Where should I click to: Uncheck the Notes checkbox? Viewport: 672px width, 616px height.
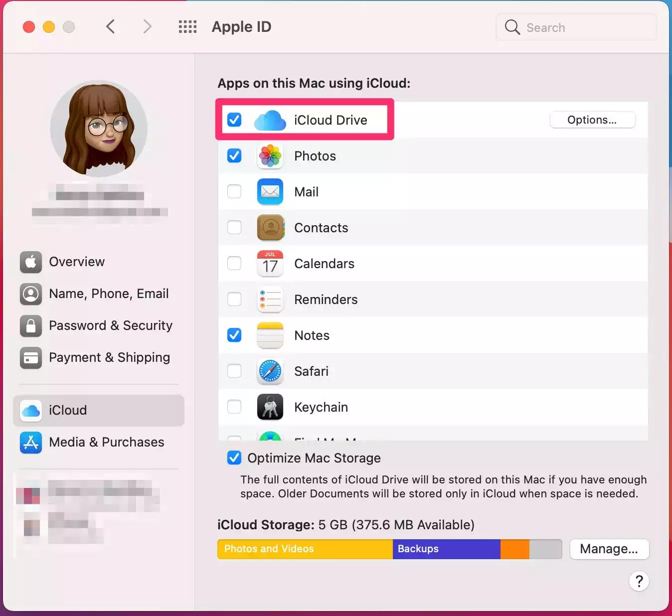pyautogui.click(x=234, y=335)
